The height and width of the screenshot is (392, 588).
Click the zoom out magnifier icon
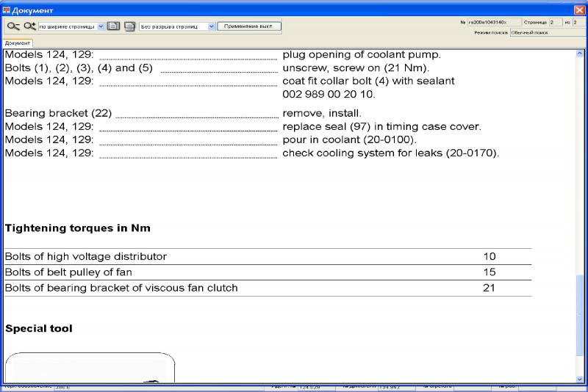click(x=13, y=26)
